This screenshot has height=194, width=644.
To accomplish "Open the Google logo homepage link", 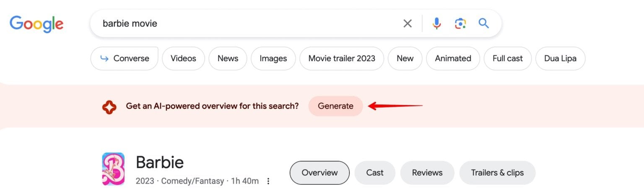I will 36,24.
